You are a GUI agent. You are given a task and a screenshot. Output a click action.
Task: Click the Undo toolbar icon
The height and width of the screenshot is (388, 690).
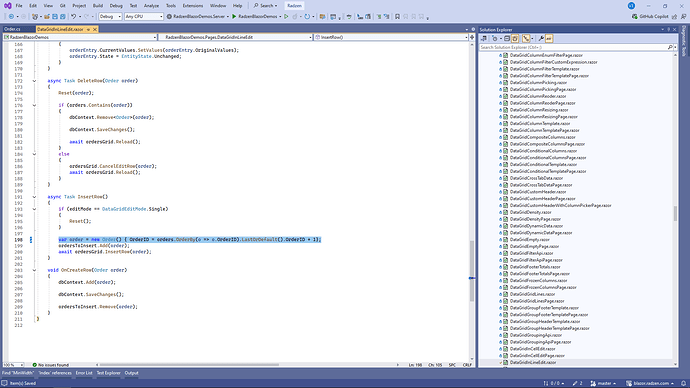coord(73,17)
